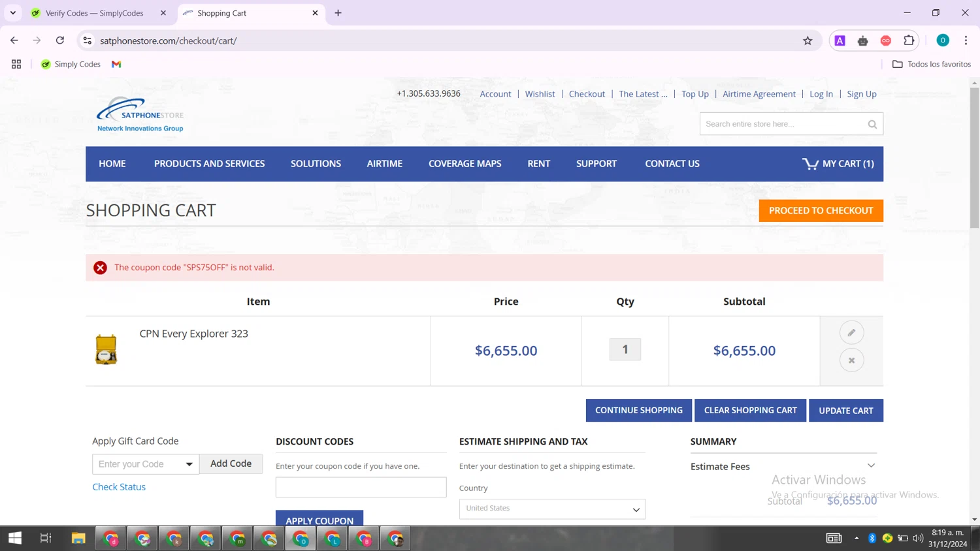The height and width of the screenshot is (551, 980).
Task: Open the COVERAGE MAPS menu
Action: (x=465, y=164)
